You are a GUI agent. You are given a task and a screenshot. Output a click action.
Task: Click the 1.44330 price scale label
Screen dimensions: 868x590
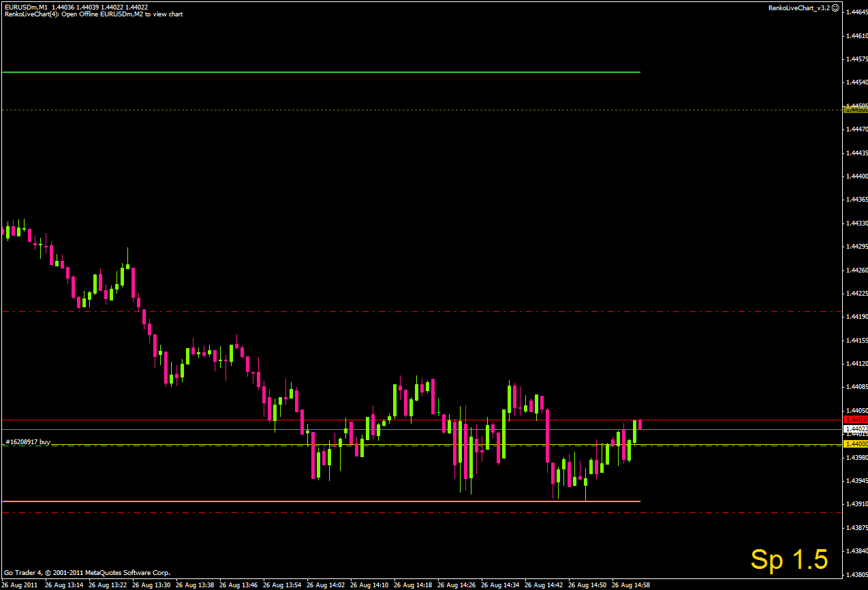856,223
